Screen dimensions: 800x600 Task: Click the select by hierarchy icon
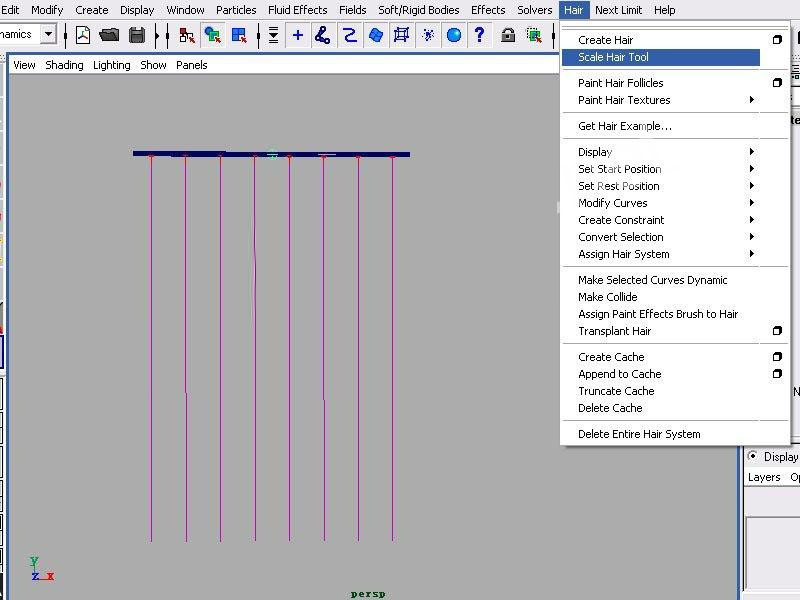pos(187,35)
